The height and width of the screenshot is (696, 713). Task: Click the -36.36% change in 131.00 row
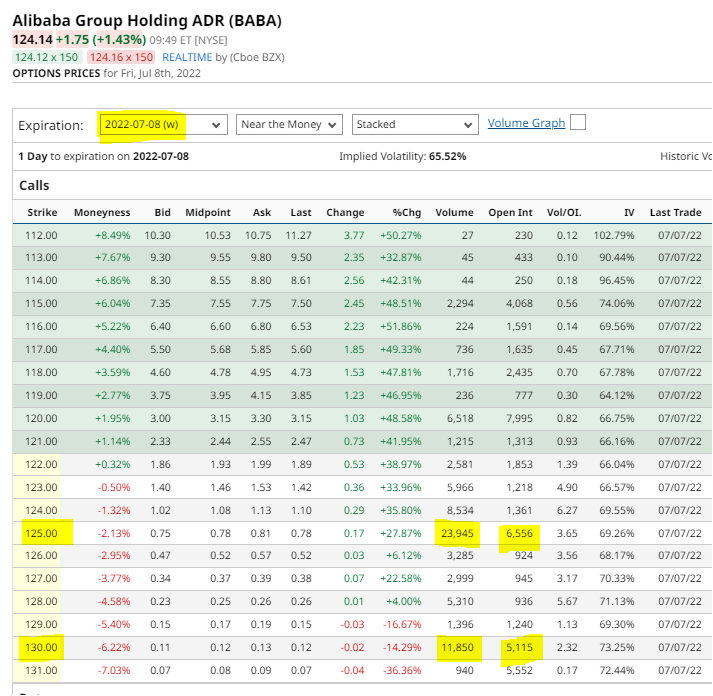(x=402, y=670)
